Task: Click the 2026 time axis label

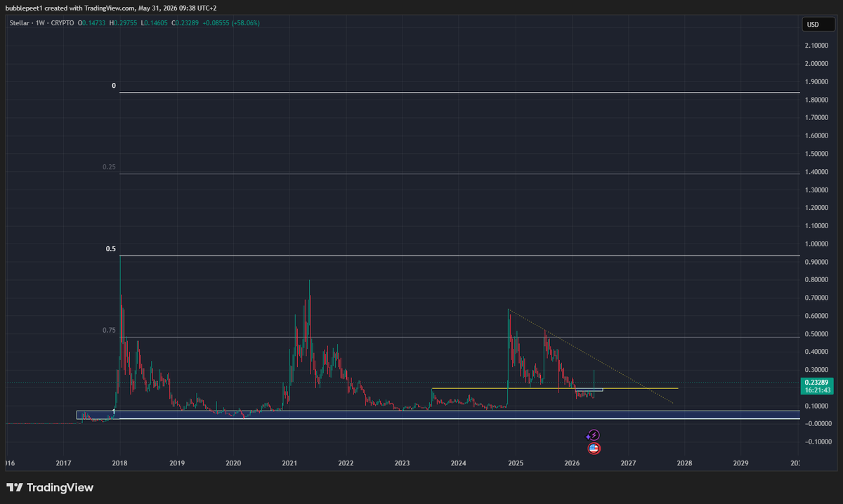Action: (x=572, y=463)
